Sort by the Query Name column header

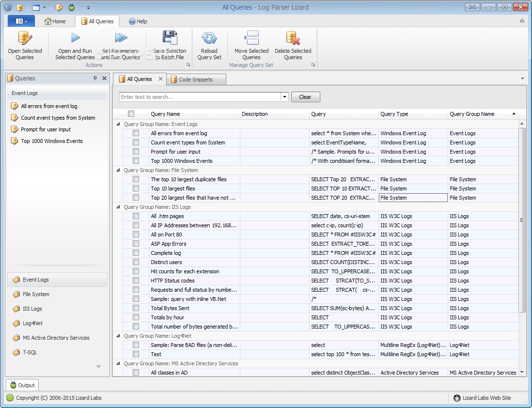click(x=194, y=114)
